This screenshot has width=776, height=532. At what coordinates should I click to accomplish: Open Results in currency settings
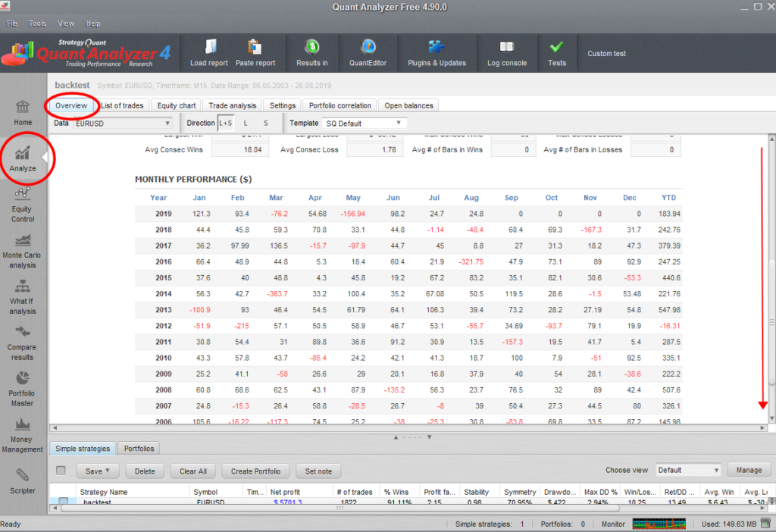click(311, 53)
